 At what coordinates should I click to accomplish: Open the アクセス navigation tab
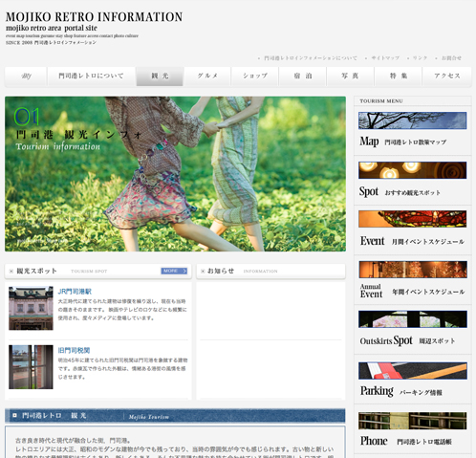(447, 76)
